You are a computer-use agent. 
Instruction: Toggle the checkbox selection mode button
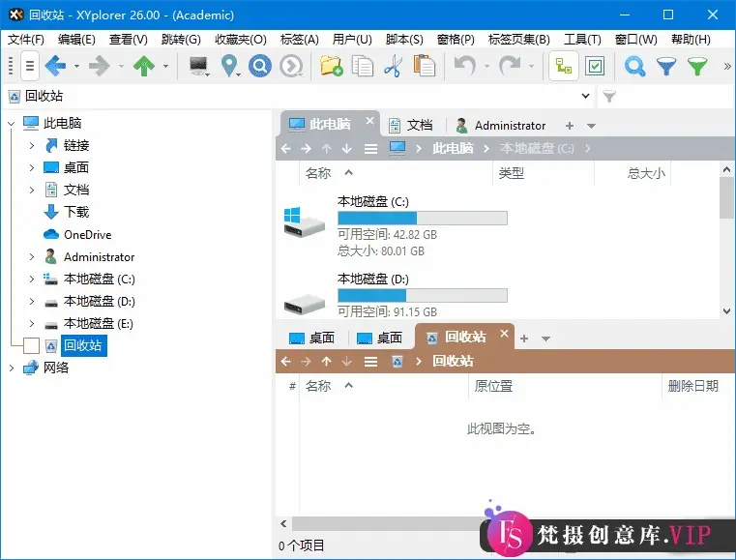595,67
